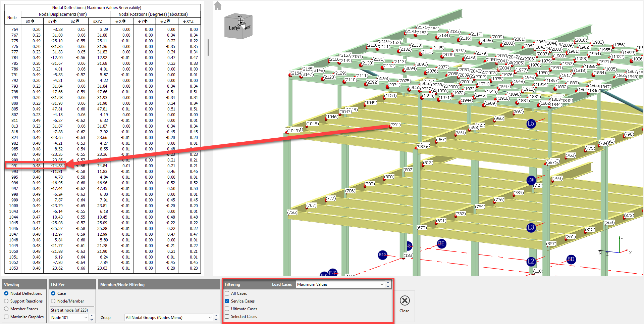644x324 pixels.
Task: Open the Start at node dropdown
Action: 69,318
